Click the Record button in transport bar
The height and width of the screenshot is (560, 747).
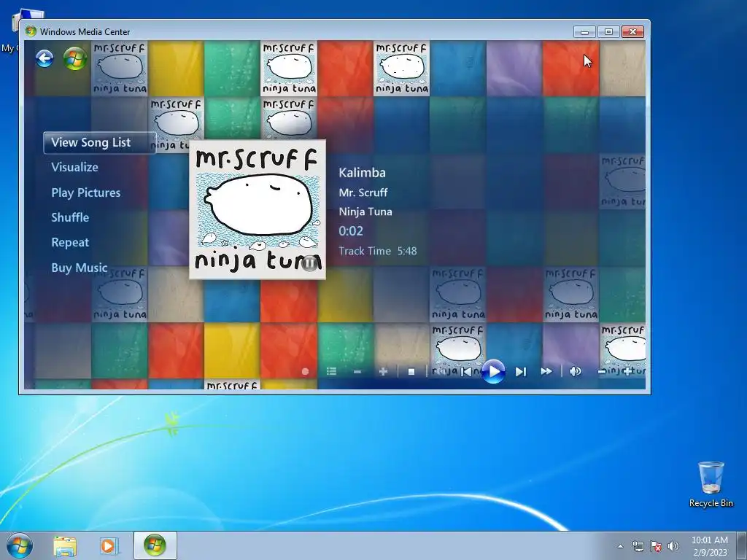click(306, 371)
